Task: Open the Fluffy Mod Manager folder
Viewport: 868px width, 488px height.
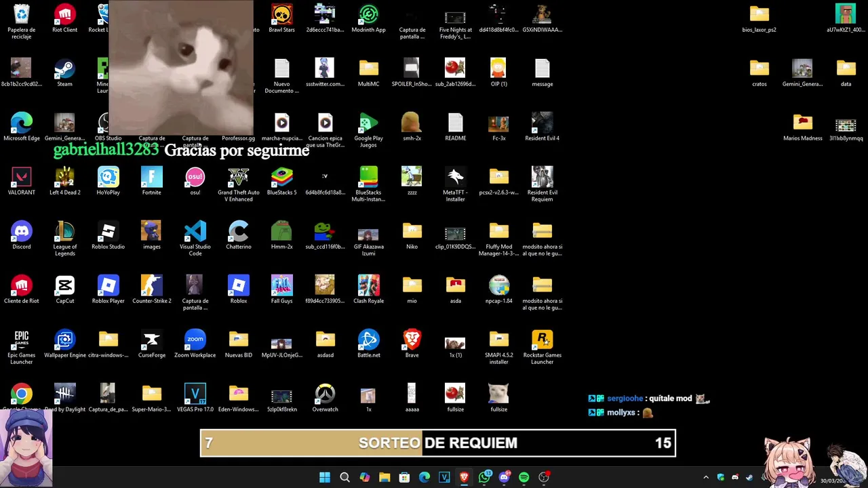Action: pos(499,239)
